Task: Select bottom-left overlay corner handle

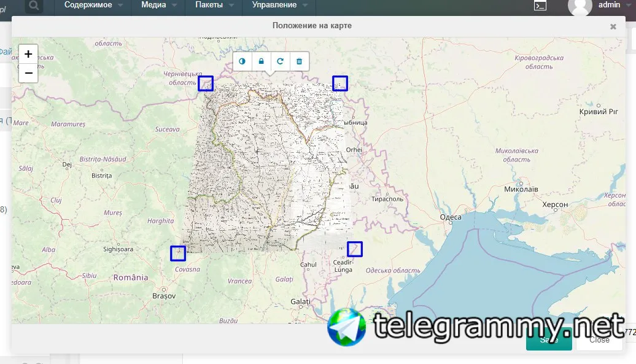Action: [178, 254]
